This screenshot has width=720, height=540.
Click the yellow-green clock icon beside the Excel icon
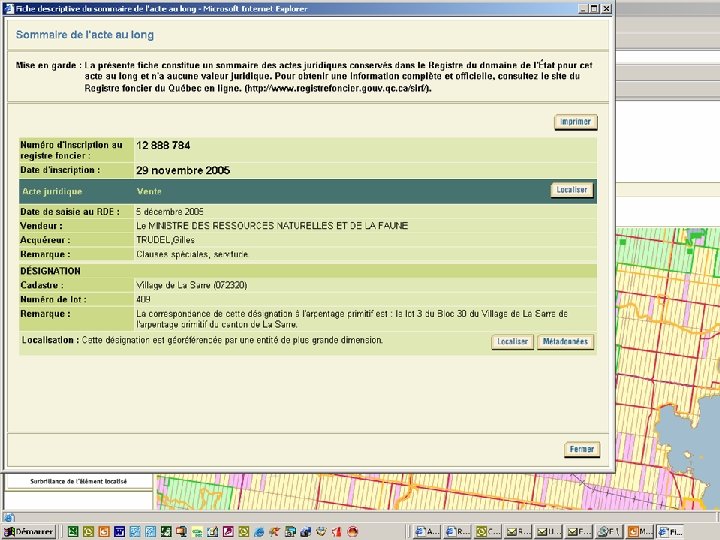click(88, 532)
